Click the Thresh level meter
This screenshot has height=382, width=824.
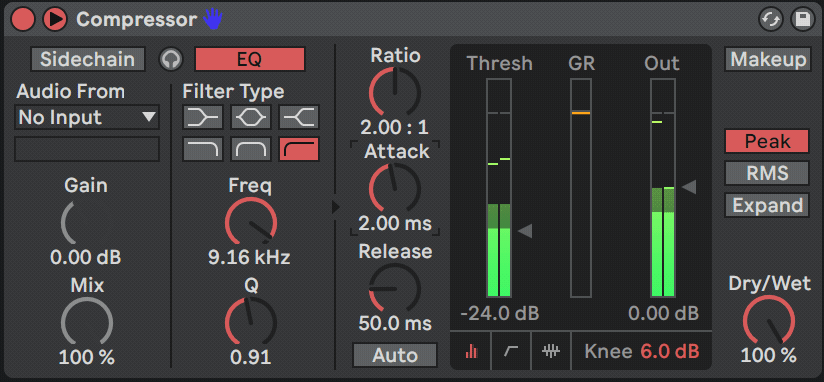(x=499, y=188)
